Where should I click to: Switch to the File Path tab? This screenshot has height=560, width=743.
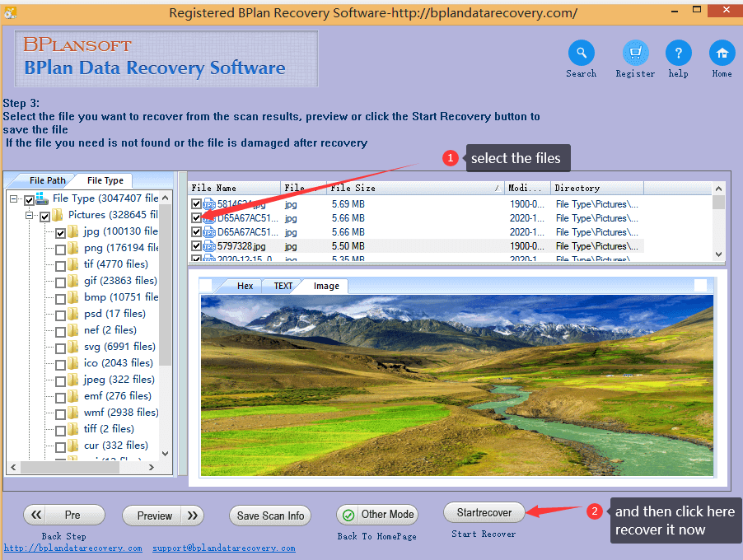point(48,180)
